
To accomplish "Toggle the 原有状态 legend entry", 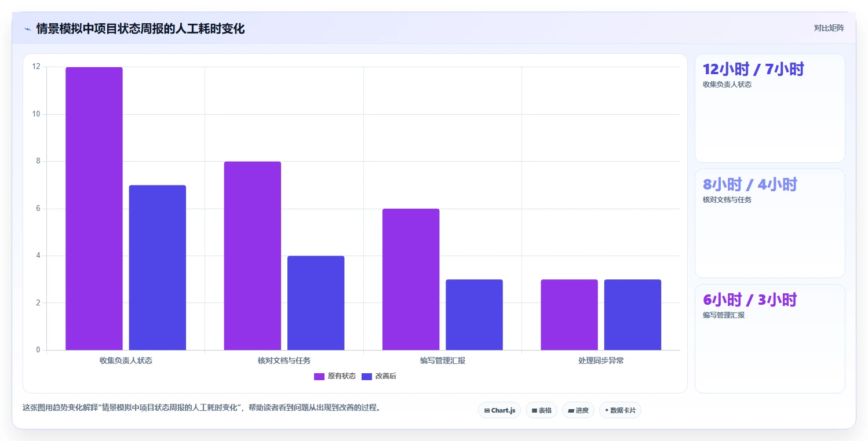I will click(335, 376).
